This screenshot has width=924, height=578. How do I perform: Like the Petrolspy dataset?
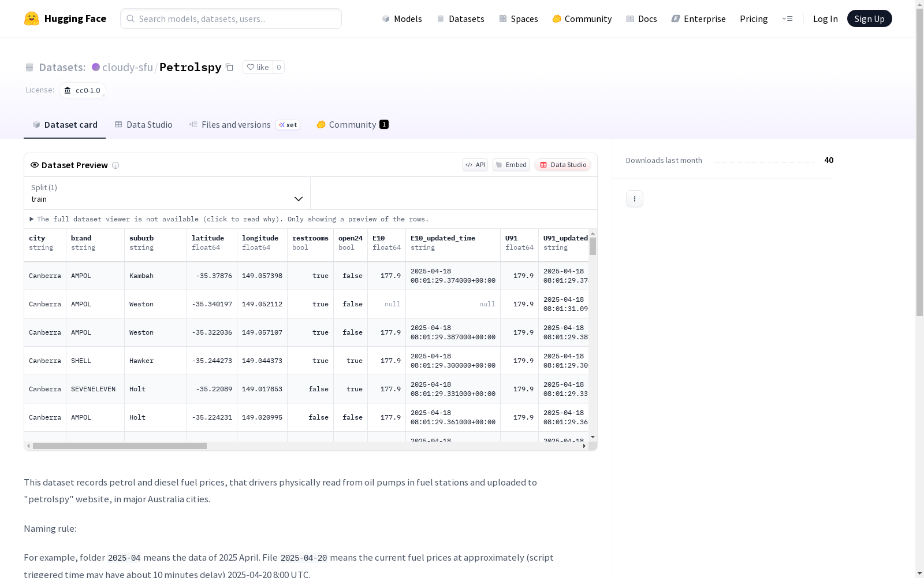tap(258, 67)
